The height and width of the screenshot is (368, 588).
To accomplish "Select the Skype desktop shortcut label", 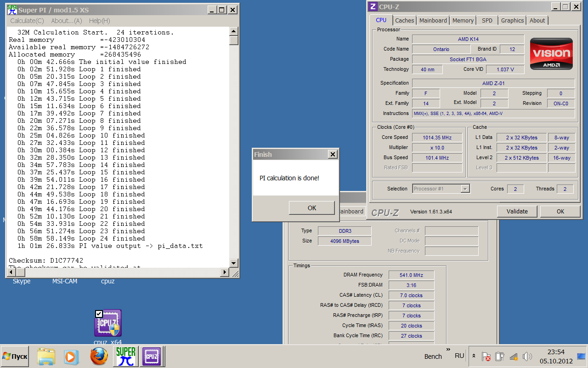I will pos(22,281).
